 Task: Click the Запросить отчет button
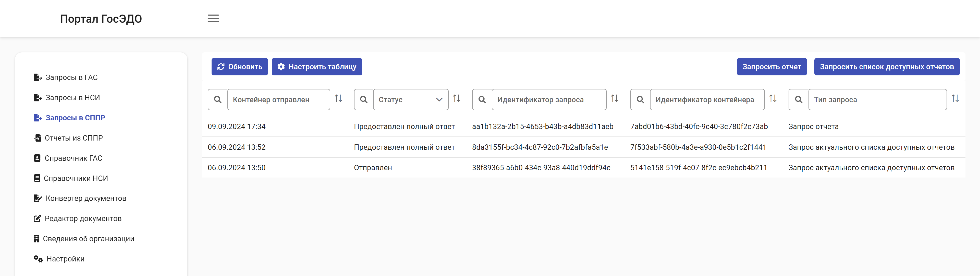pyautogui.click(x=771, y=67)
